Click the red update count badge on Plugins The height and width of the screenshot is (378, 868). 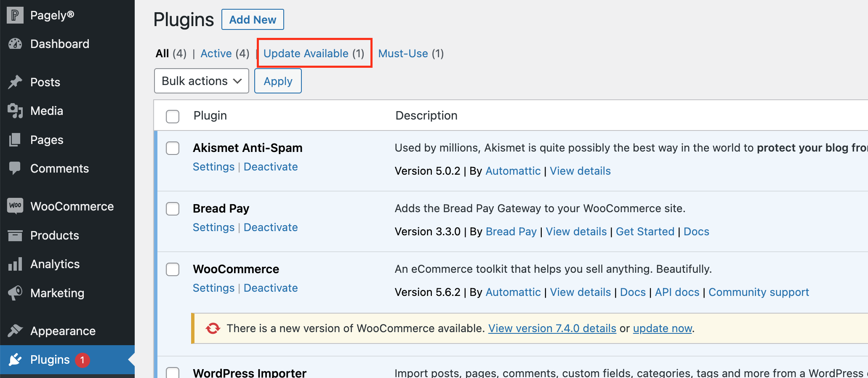click(x=83, y=360)
